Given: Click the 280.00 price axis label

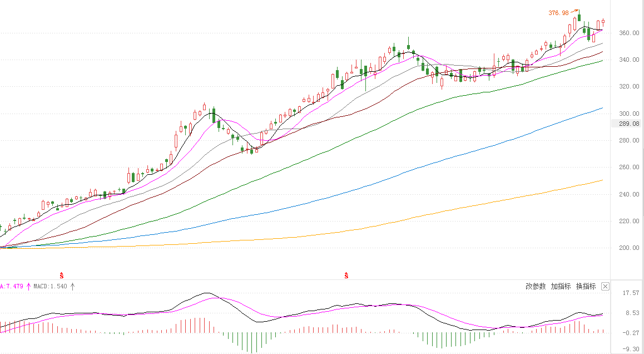Looking at the screenshot, I should pos(629,140).
